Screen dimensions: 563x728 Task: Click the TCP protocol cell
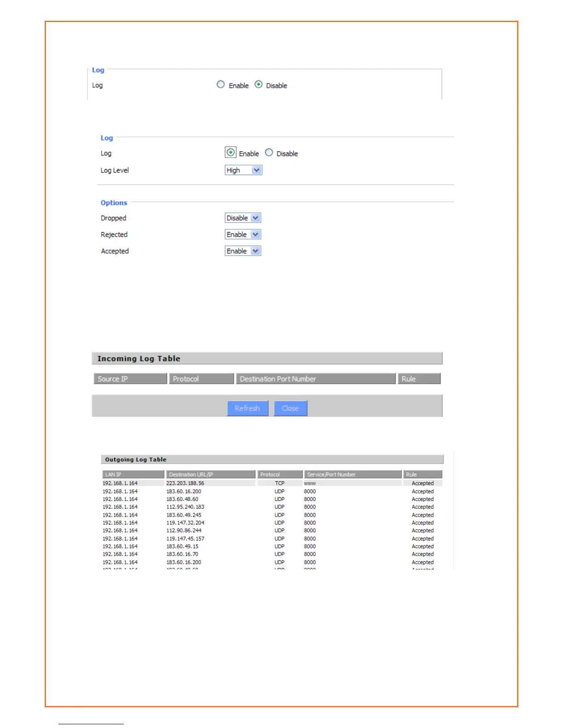[280, 483]
